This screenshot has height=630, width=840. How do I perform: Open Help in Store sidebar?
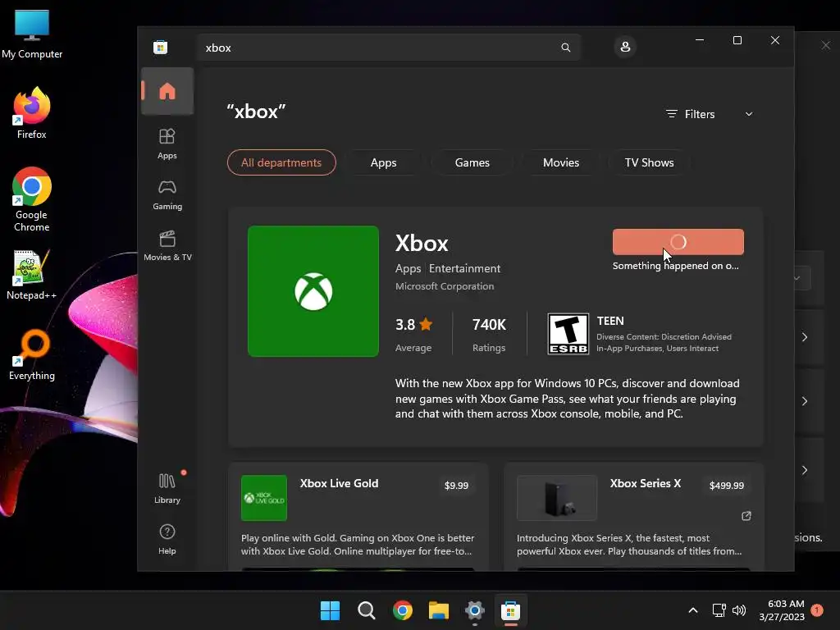(x=167, y=539)
